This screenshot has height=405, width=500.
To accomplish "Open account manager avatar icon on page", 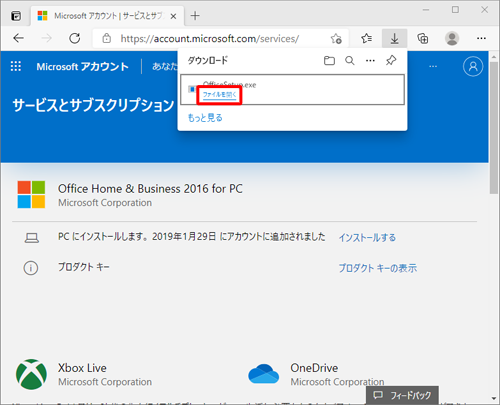I will [x=473, y=66].
